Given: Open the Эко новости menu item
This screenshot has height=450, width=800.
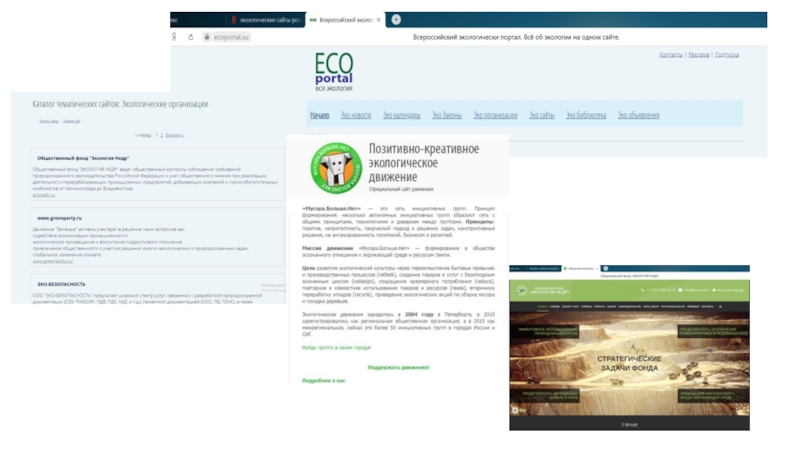Looking at the screenshot, I should [x=356, y=115].
